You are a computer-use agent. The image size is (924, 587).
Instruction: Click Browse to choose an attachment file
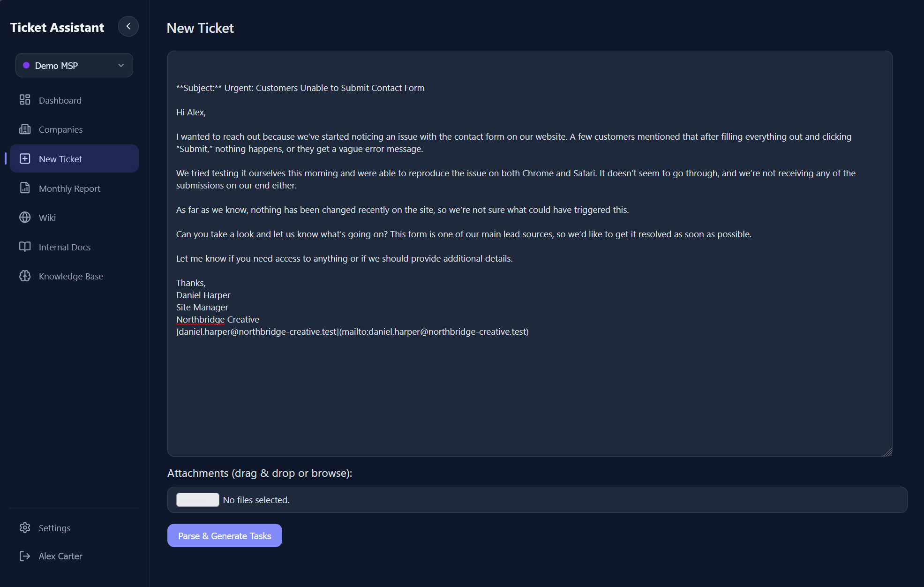click(x=197, y=500)
